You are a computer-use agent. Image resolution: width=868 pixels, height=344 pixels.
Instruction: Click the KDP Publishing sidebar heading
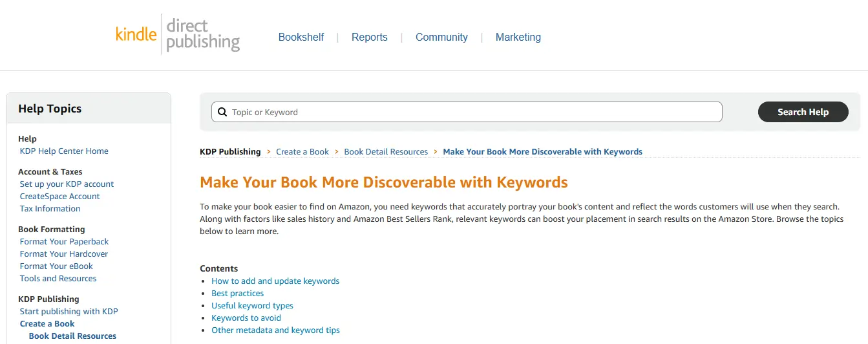pos(48,299)
